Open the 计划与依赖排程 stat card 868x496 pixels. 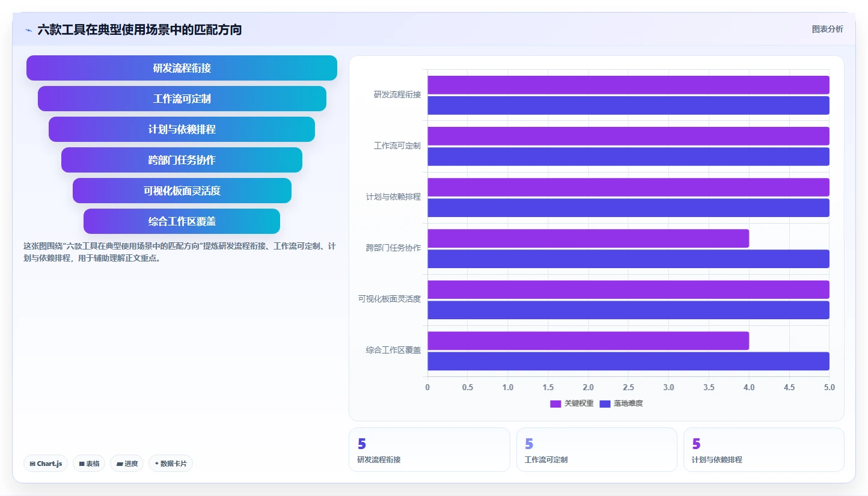click(x=763, y=450)
